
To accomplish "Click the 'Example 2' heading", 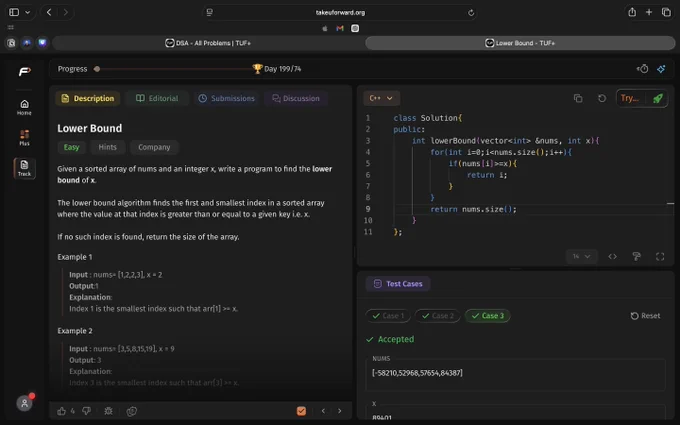I will point(75,331).
